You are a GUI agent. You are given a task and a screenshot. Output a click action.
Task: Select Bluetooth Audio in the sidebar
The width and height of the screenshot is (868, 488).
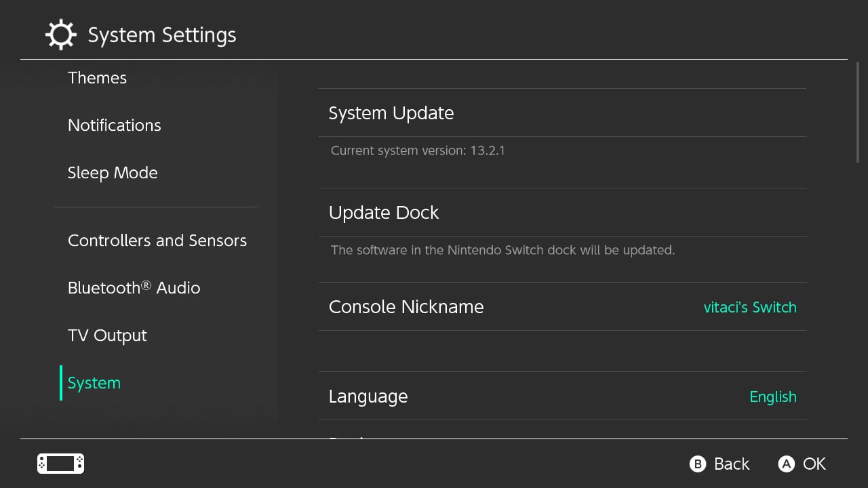point(134,288)
